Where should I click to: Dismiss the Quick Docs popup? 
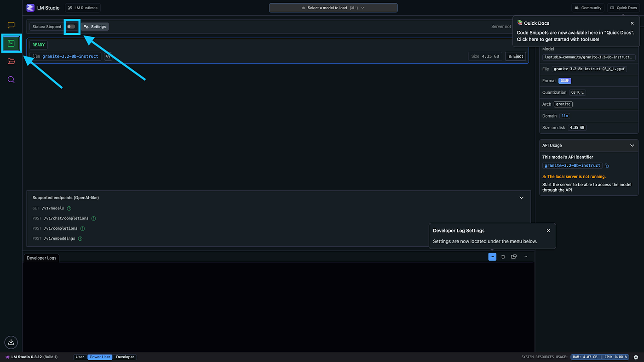click(x=632, y=23)
